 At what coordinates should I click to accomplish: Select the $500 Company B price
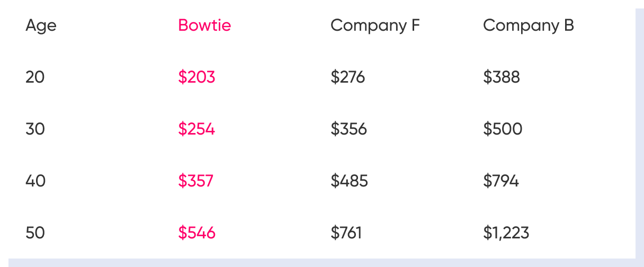pos(502,129)
